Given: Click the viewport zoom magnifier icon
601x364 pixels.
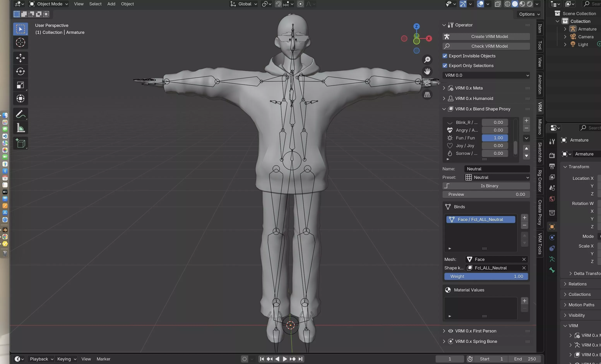Looking at the screenshot, I should (x=427, y=60).
